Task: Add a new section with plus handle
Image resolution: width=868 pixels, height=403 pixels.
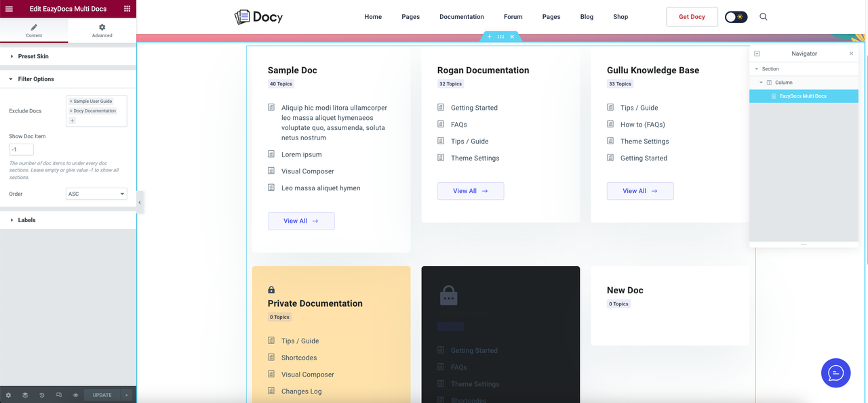Action: tap(489, 37)
